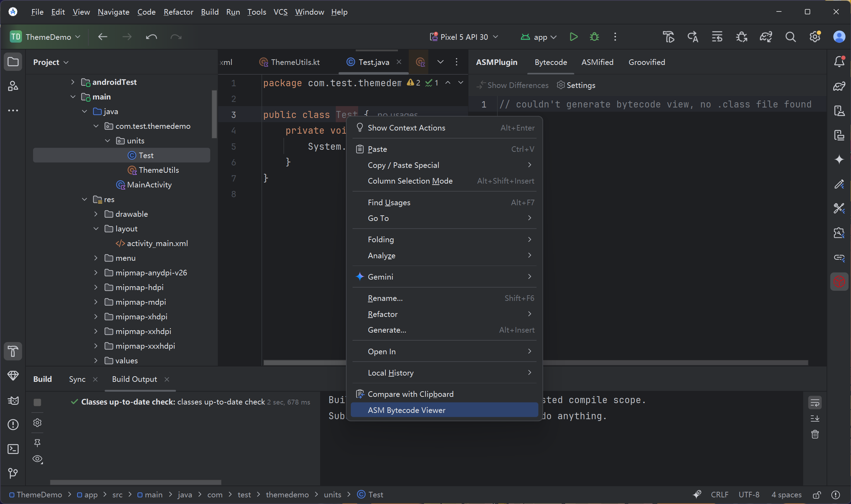This screenshot has width=851, height=504.
Task: Expand the androidTest folder
Action: coord(73,82)
